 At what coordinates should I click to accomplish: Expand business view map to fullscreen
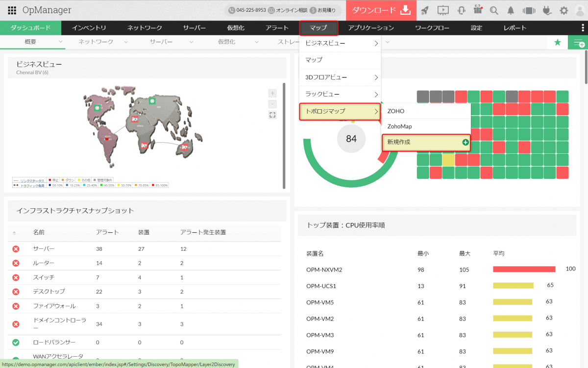[x=272, y=115]
